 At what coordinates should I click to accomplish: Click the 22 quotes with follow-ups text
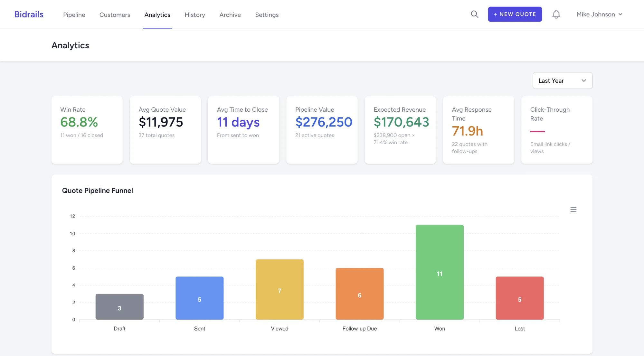(x=469, y=148)
